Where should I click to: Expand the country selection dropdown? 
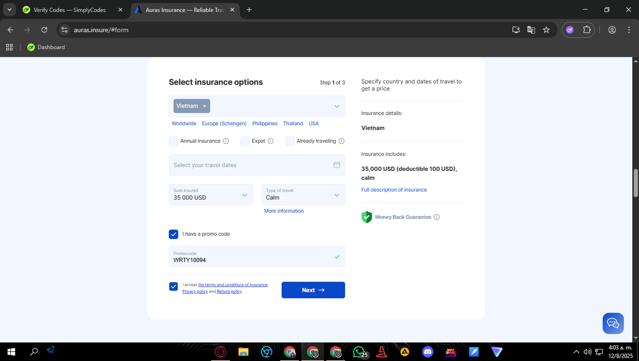click(x=337, y=106)
